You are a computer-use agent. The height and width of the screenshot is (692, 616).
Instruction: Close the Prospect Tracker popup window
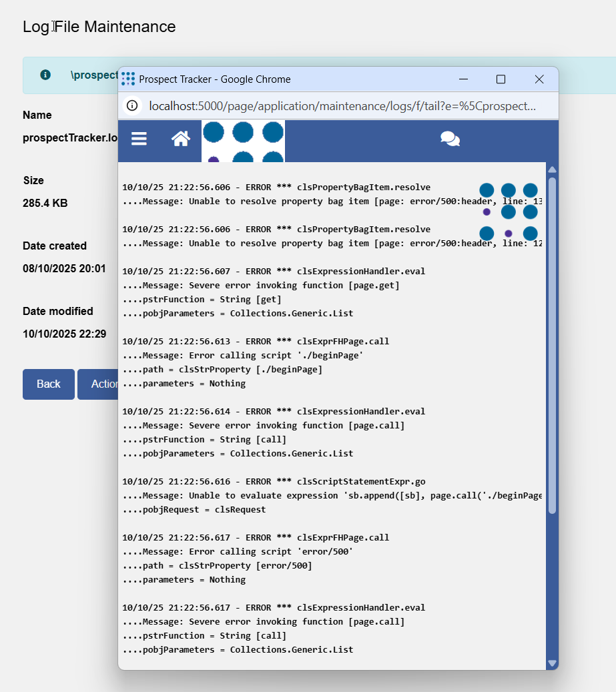539,79
